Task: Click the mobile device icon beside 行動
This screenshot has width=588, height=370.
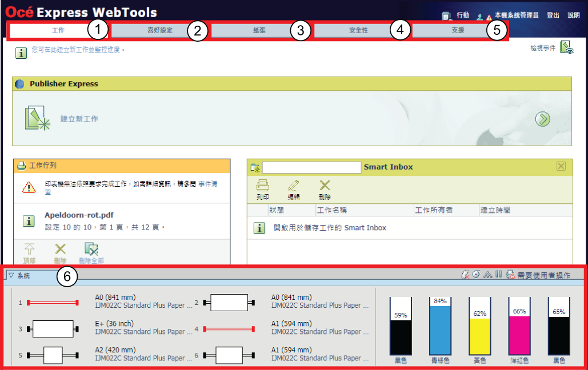Action: [446, 16]
